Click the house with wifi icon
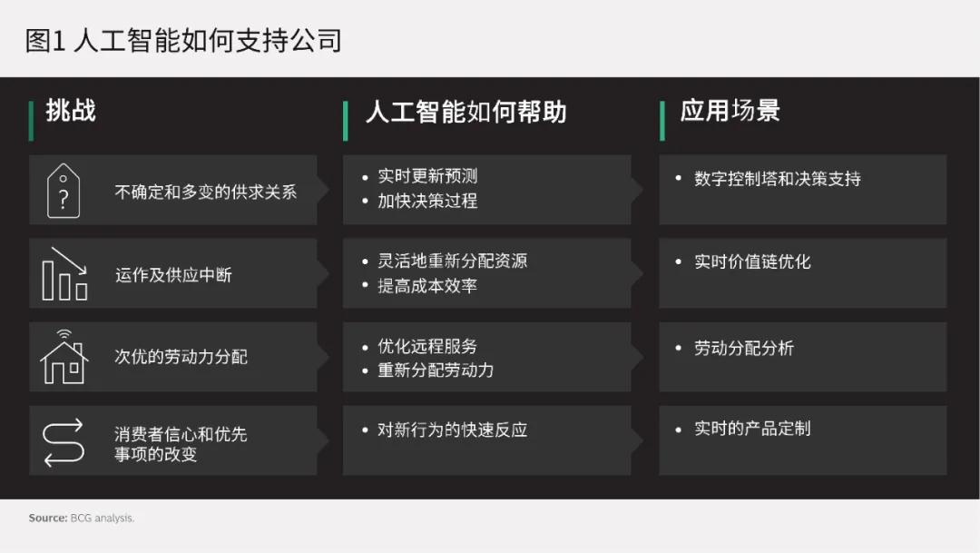980x553 pixels. (x=64, y=357)
